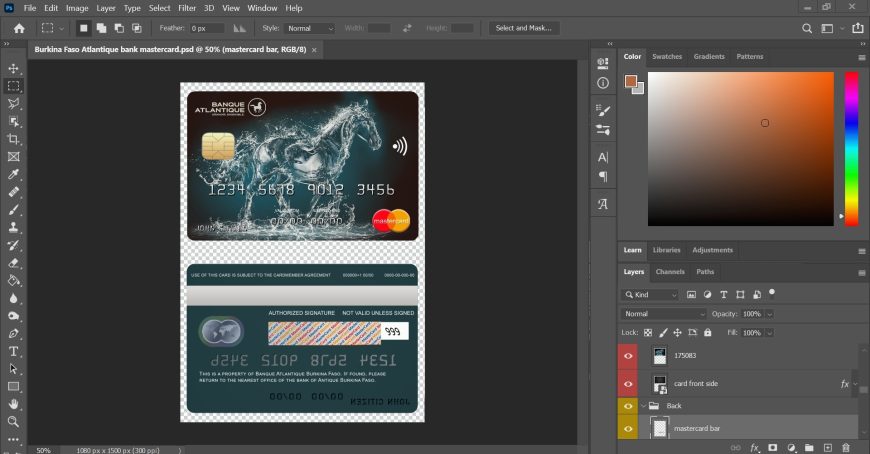The width and height of the screenshot is (870, 454).
Task: Click the Share icon at top right
Action: pos(858,28)
